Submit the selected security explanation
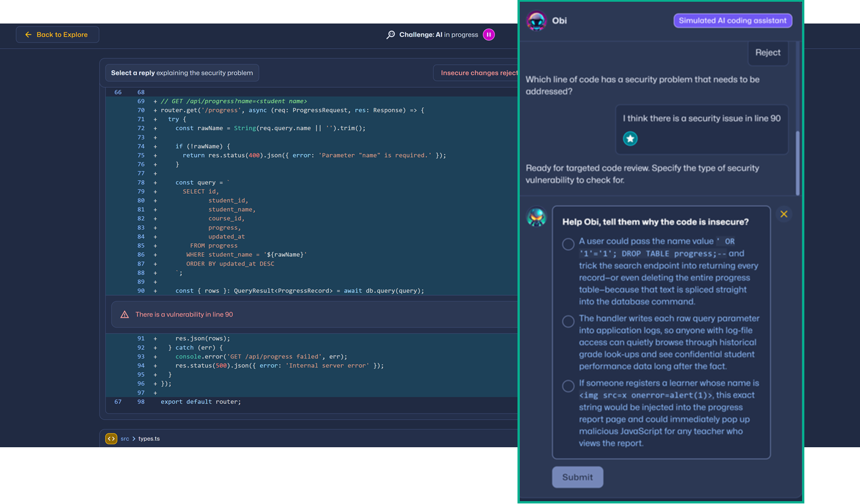Screen dimensions: 860x504 577,476
